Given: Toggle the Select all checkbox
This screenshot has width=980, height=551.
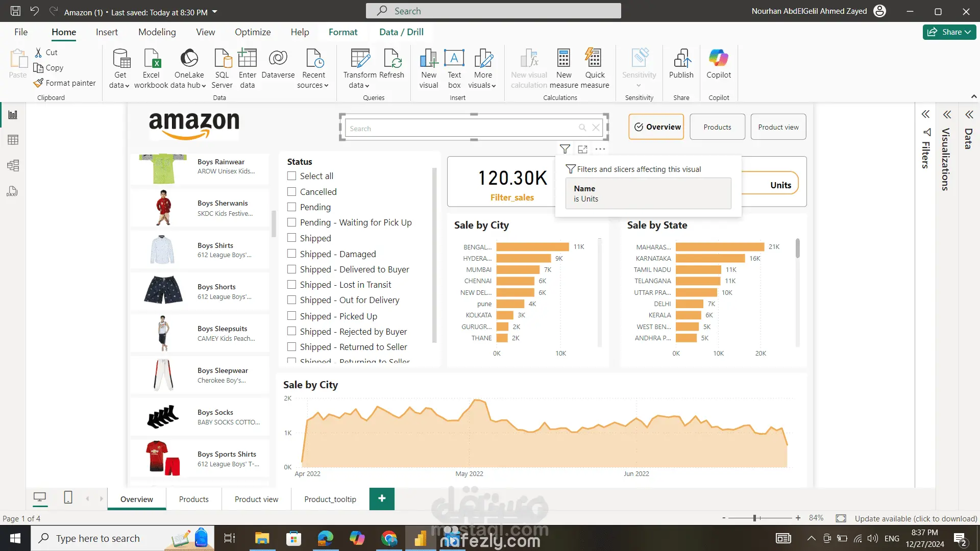Looking at the screenshot, I should [291, 176].
